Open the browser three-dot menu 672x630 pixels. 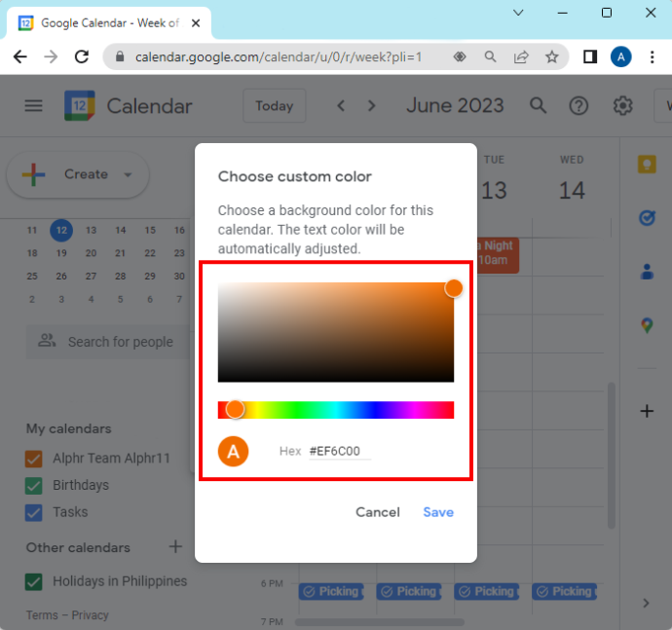click(x=652, y=57)
